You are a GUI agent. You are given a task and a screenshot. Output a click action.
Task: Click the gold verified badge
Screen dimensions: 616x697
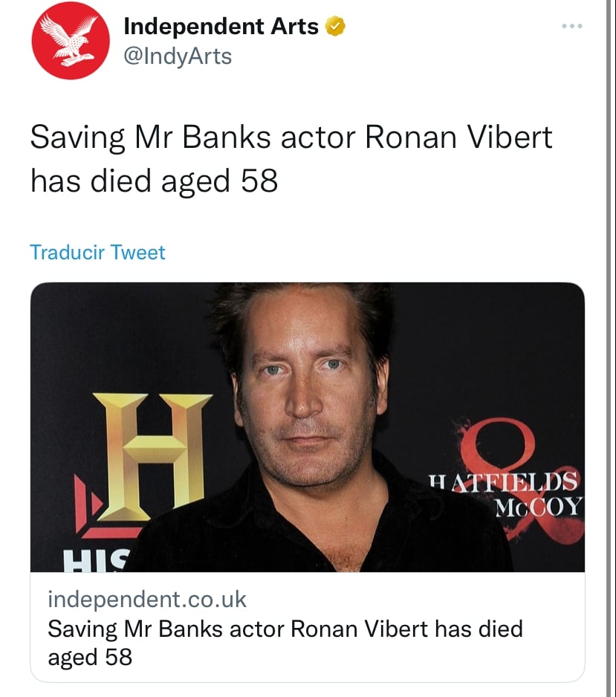point(336,26)
